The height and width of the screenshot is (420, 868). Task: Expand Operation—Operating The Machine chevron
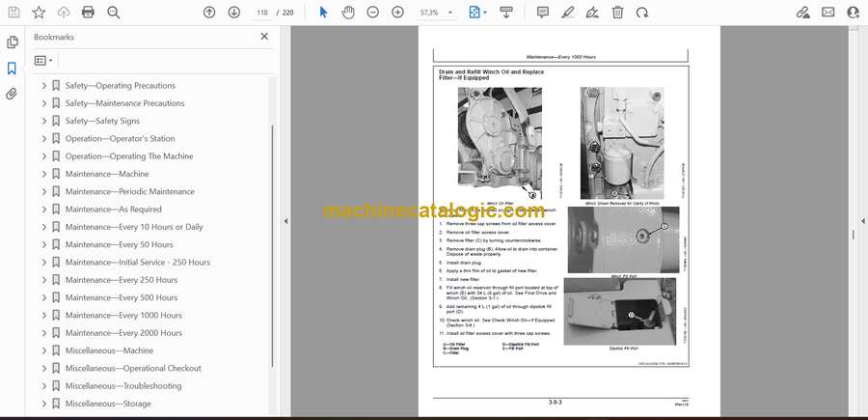[x=44, y=156]
